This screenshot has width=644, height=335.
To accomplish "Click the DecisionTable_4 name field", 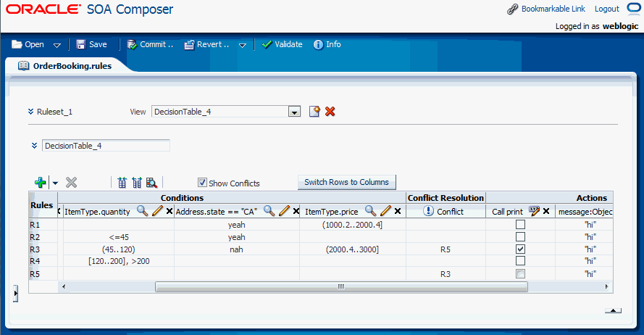I will point(106,146).
